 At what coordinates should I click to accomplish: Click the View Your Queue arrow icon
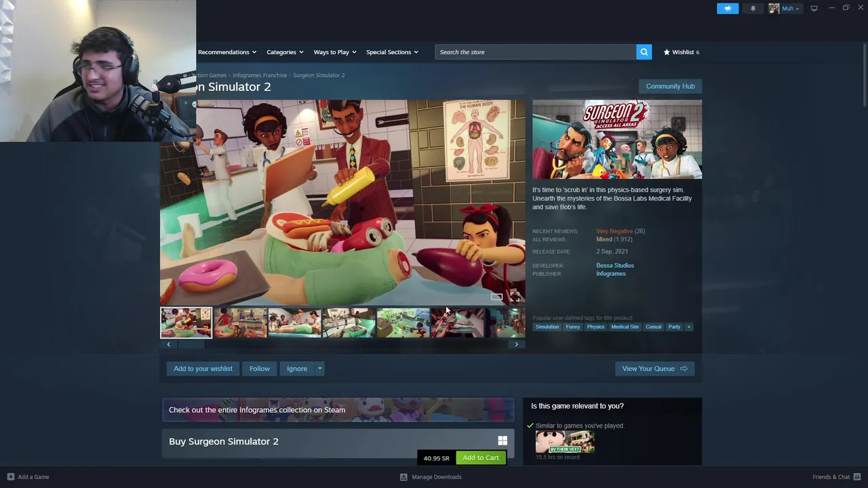click(684, 369)
